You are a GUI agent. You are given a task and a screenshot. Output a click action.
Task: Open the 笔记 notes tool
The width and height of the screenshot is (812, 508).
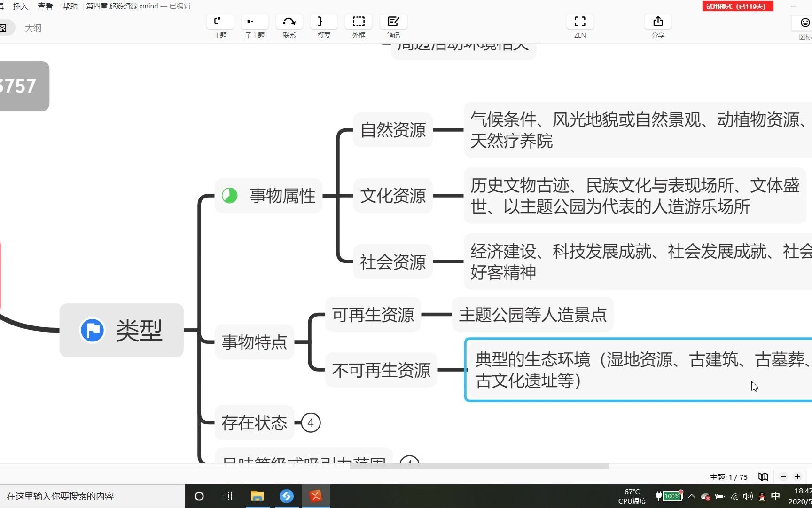[393, 26]
